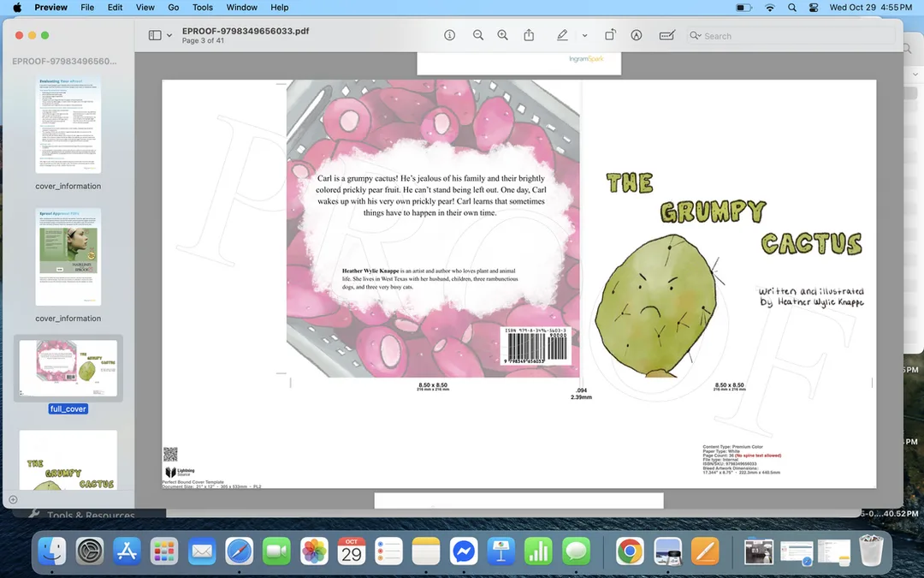This screenshot has height=578, width=924.
Task: Open highlight color options dropdown arrow
Action: pos(584,35)
